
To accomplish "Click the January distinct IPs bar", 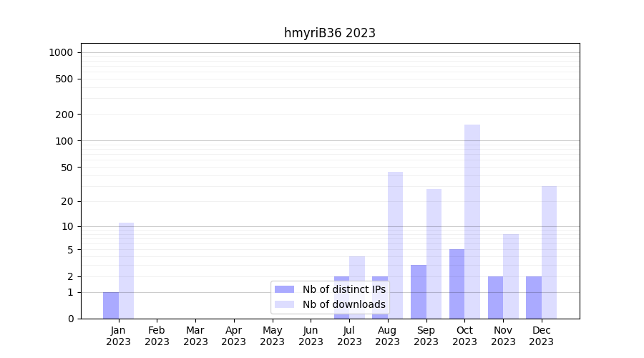I will click(x=111, y=305).
